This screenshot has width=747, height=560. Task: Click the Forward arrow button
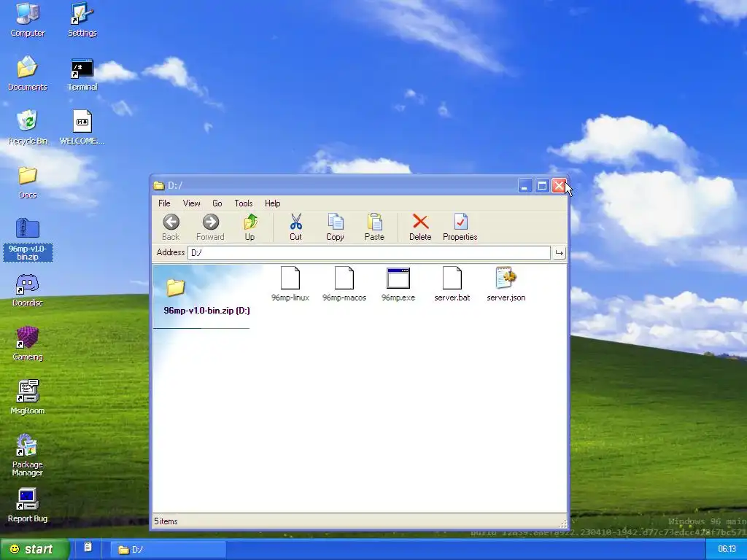click(x=210, y=227)
